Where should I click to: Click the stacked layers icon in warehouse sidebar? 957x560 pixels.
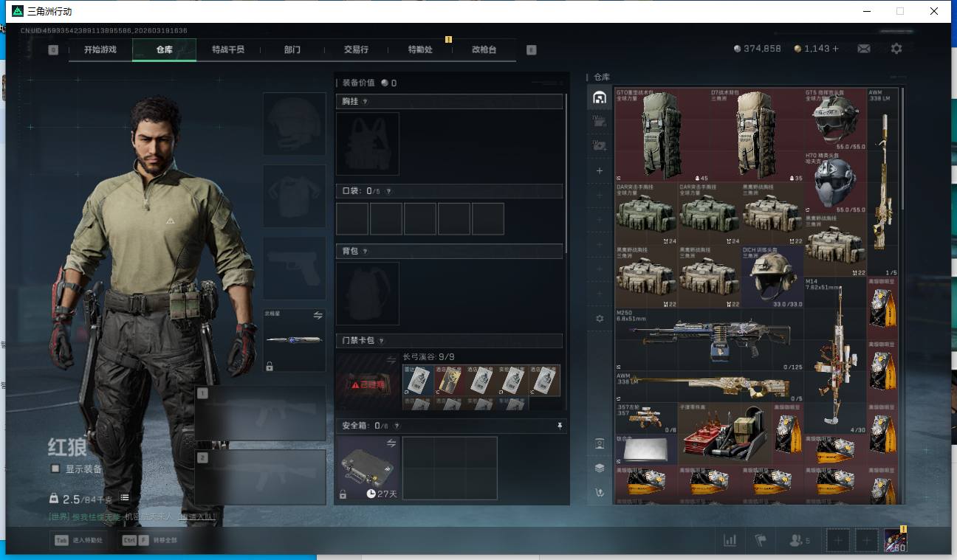point(600,468)
